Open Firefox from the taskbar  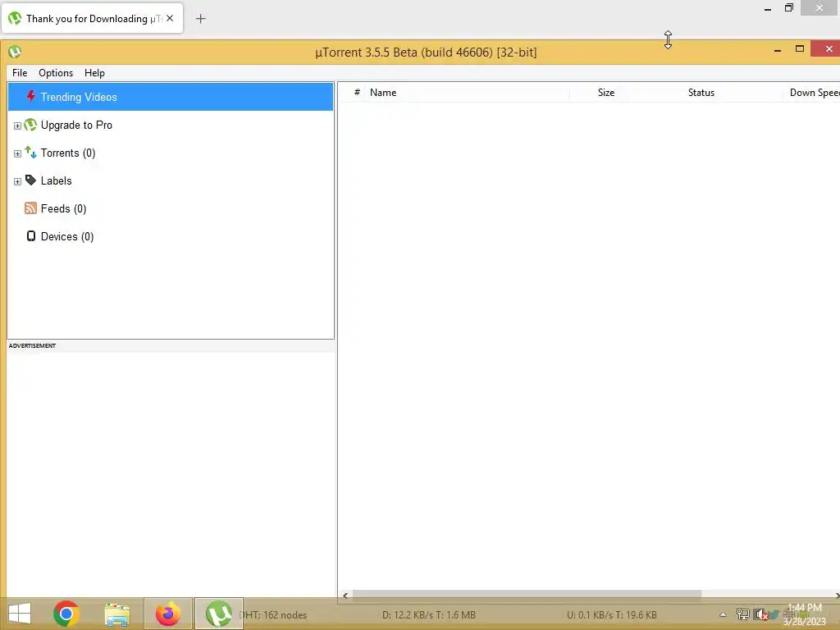point(167,614)
